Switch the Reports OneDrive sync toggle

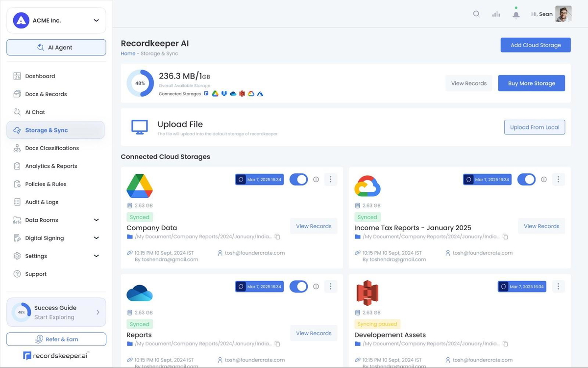click(x=298, y=287)
